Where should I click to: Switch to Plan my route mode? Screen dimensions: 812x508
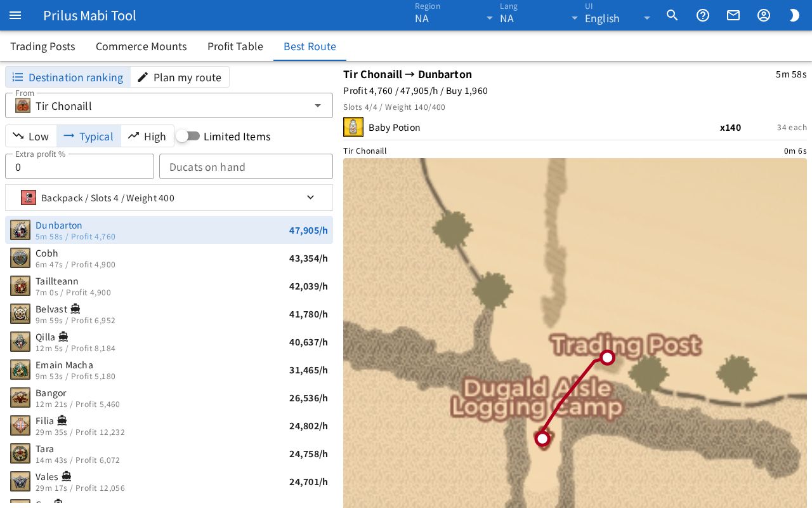[x=180, y=77]
